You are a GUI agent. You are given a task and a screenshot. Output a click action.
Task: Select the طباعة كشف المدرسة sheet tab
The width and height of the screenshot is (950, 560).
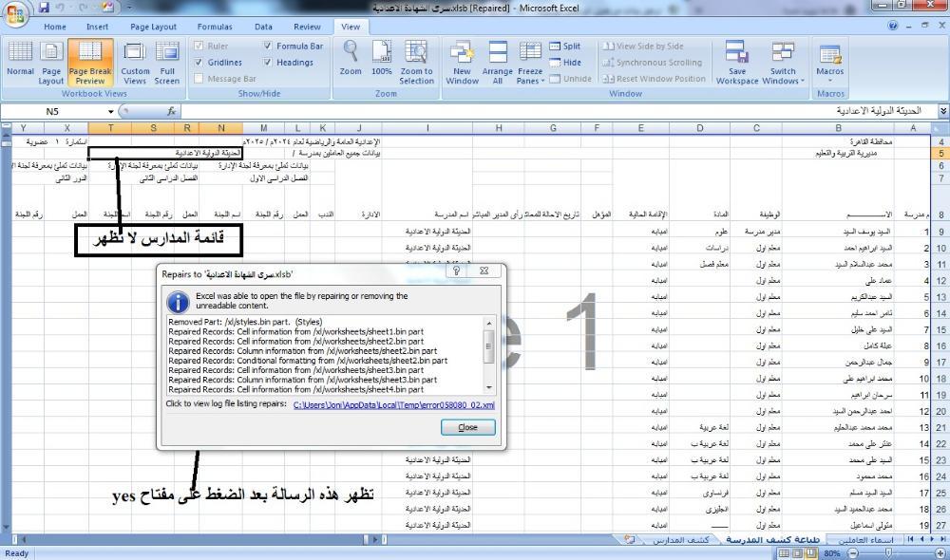(x=773, y=539)
